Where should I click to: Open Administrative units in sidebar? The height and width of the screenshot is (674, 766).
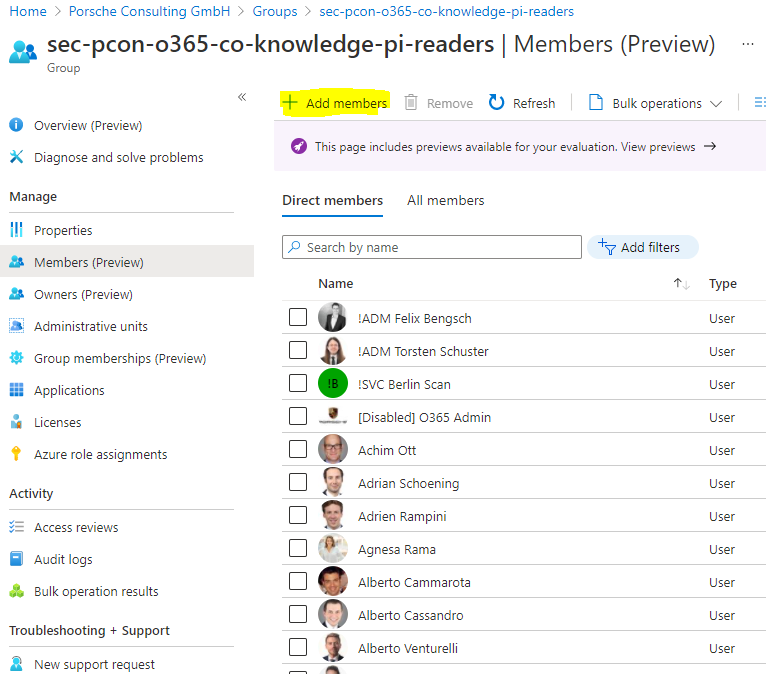tap(90, 326)
